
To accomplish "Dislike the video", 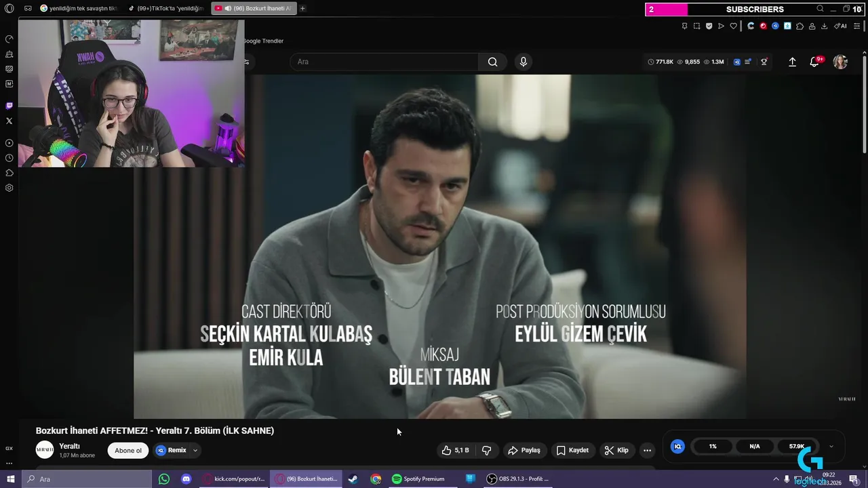I will click(486, 450).
